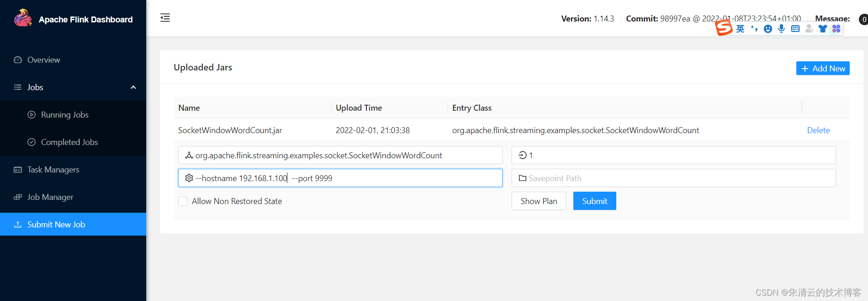Click the upload time 2022-02-01, 21:03:38

point(373,130)
